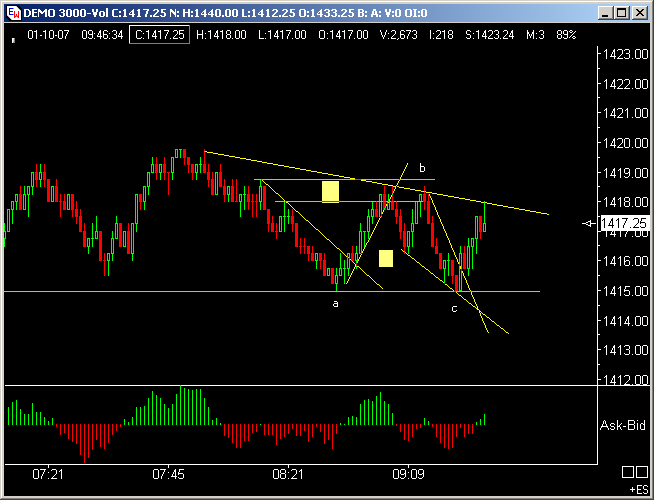Click the S:1423.24 value in data bar
654x500 pixels.
tap(490, 35)
